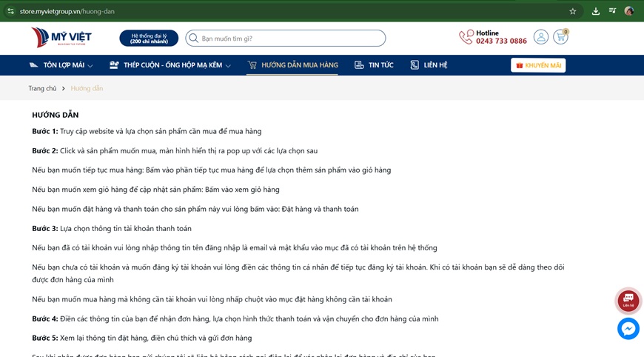644x357 pixels.
Task: Click the Khuyến mãi button
Action: click(x=538, y=65)
